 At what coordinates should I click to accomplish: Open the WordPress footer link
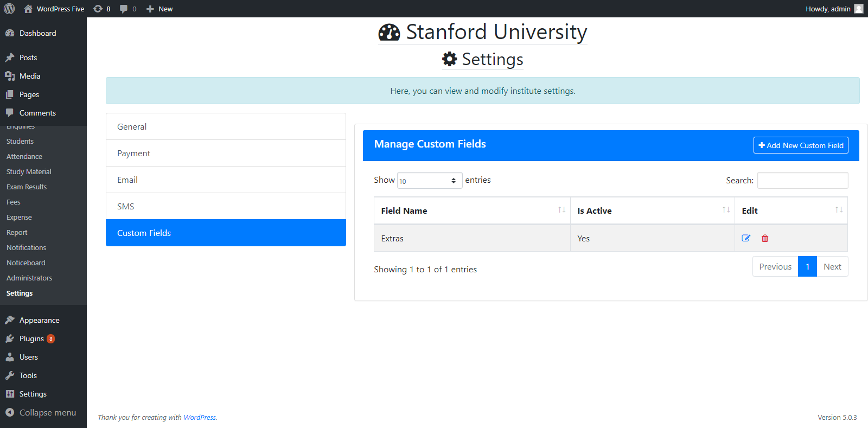coord(200,417)
